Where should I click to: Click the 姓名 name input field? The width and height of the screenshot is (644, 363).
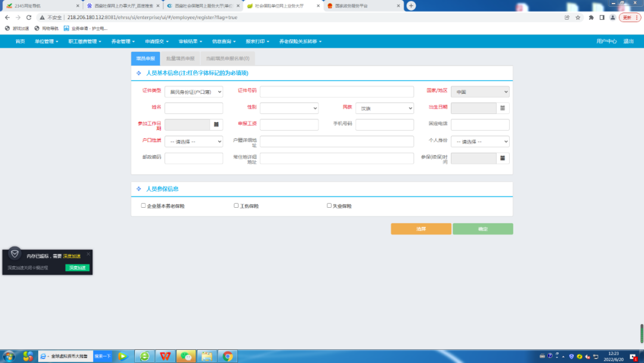pos(194,108)
